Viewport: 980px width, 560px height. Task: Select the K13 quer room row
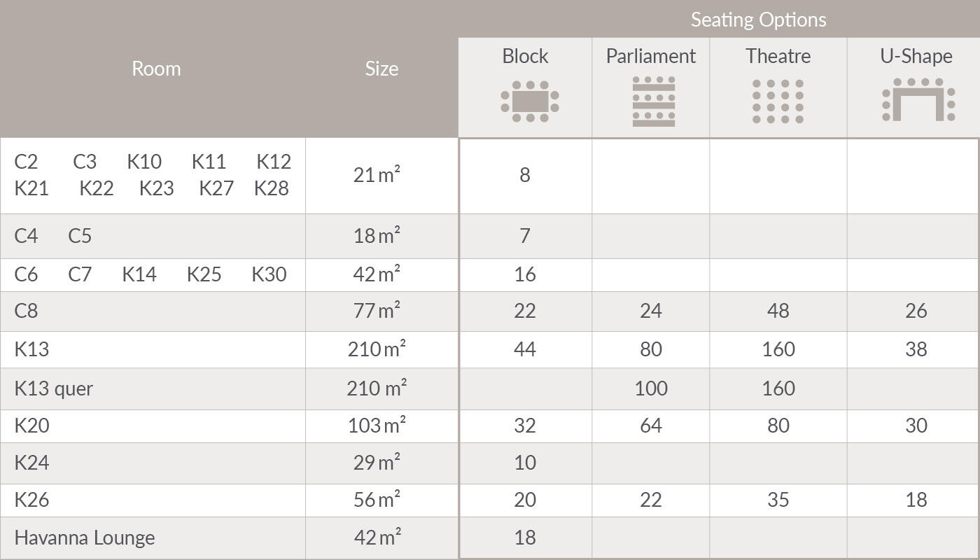coord(54,388)
